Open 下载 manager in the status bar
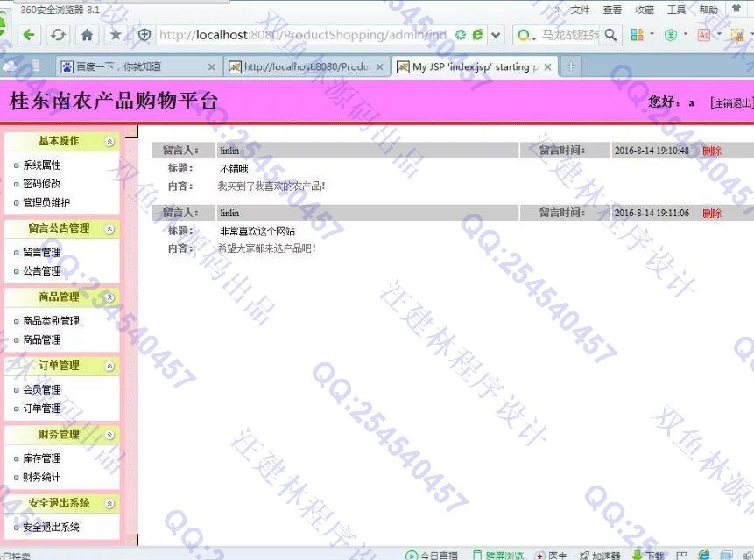This screenshot has width=754, height=560. [648, 556]
